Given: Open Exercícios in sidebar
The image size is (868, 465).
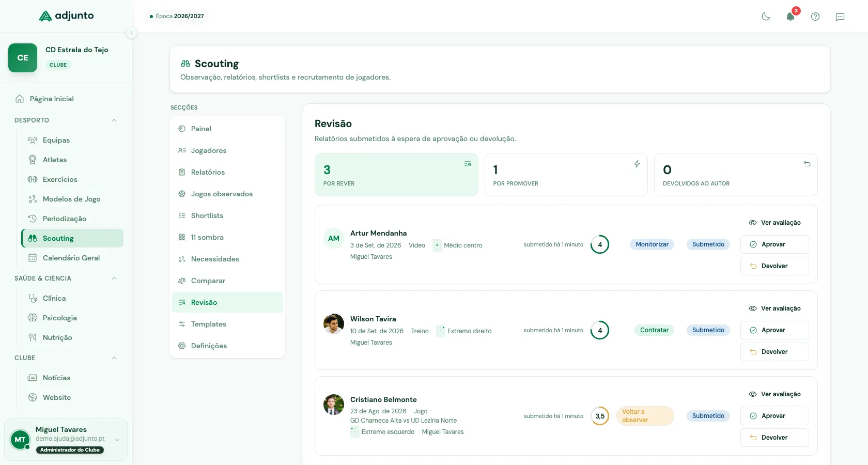Looking at the screenshot, I should (x=72, y=179).
